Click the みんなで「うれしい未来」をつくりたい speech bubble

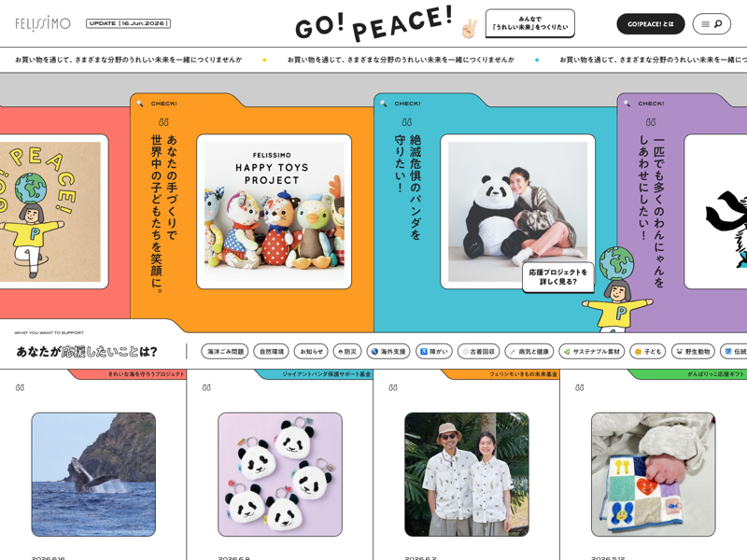click(x=529, y=22)
